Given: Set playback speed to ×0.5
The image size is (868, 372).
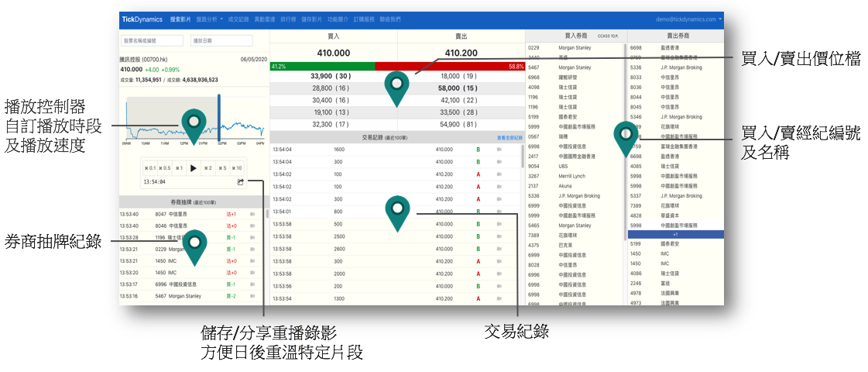Looking at the screenshot, I should [x=164, y=168].
